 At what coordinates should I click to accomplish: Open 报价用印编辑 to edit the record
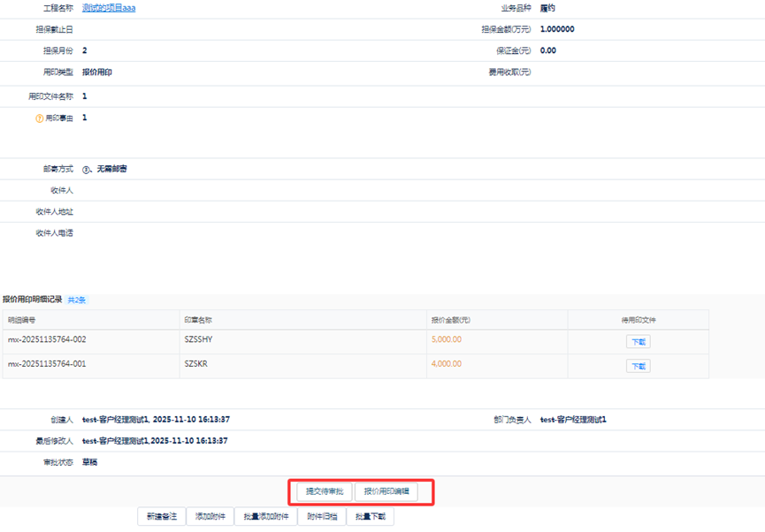click(x=386, y=491)
